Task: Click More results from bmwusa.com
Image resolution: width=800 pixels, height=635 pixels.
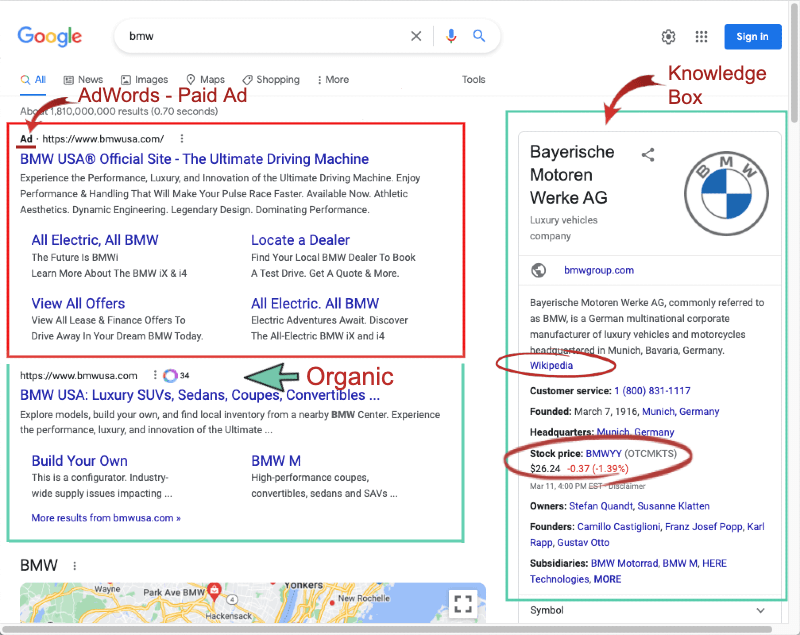Action: [x=106, y=518]
